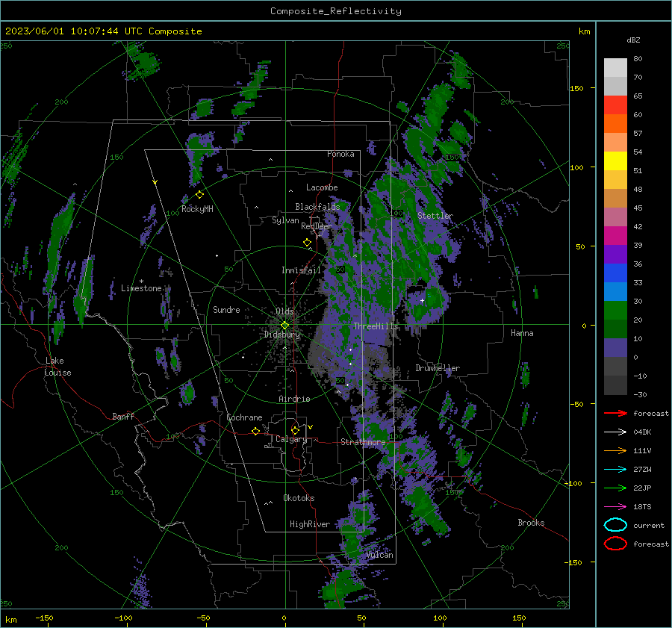Click the Calgary city label
Viewport: 672px width, 628px height.
pyautogui.click(x=291, y=439)
